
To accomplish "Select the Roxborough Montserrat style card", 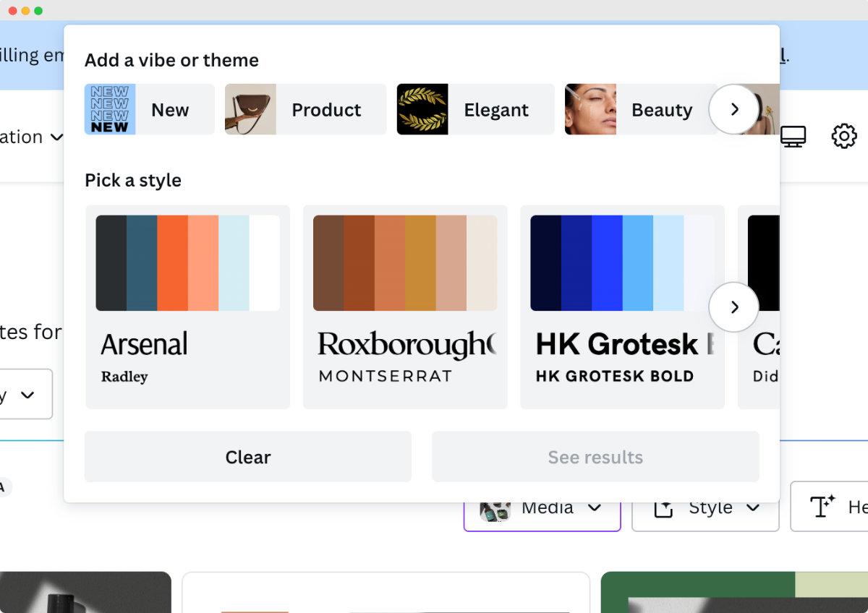I will tap(405, 307).
